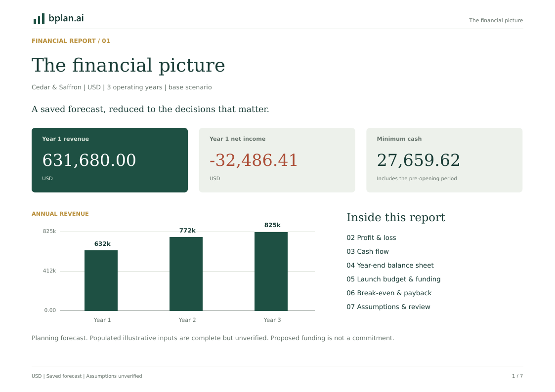Click the 'Minimum cash' card label
The width and height of the screenshot is (555, 392).
(399, 139)
